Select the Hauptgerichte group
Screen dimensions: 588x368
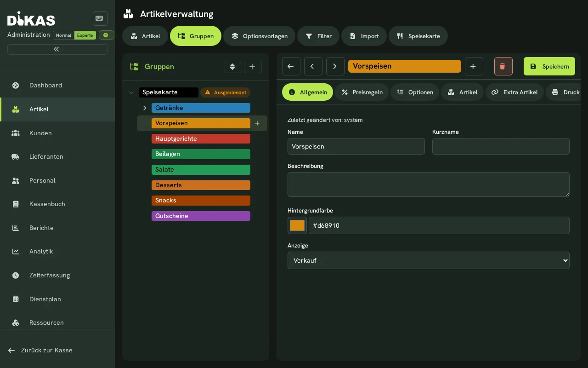(201, 139)
